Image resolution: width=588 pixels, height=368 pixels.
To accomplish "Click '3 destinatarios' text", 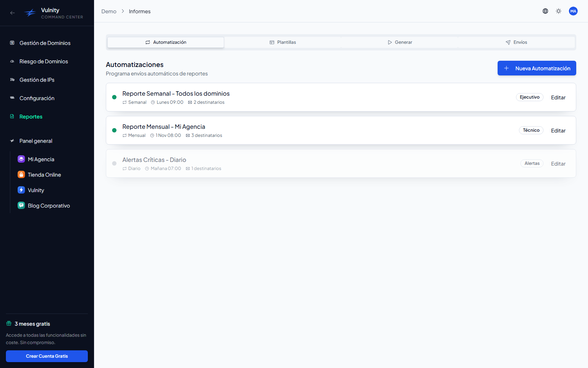I will 207,135.
